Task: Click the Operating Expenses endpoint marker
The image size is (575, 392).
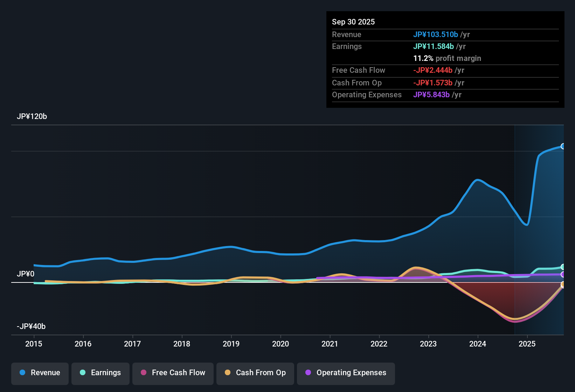Action: point(563,275)
